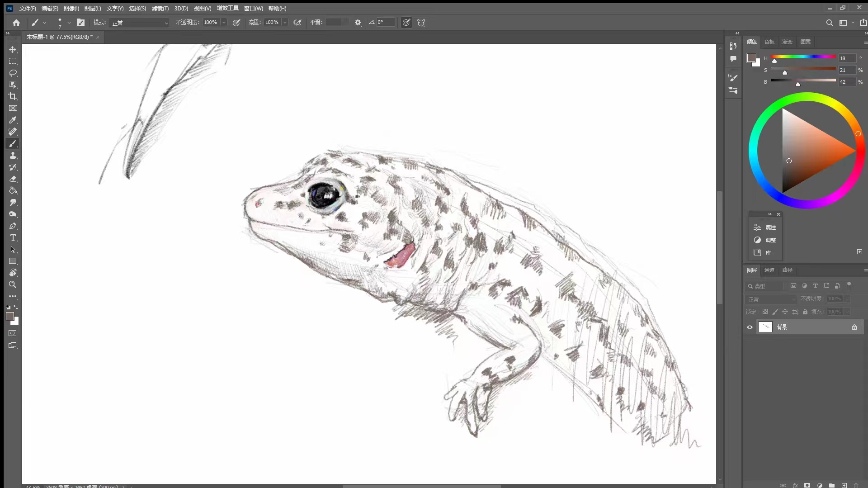Toggle pressure for opacity button
Image resolution: width=868 pixels, height=488 pixels.
(x=236, y=23)
